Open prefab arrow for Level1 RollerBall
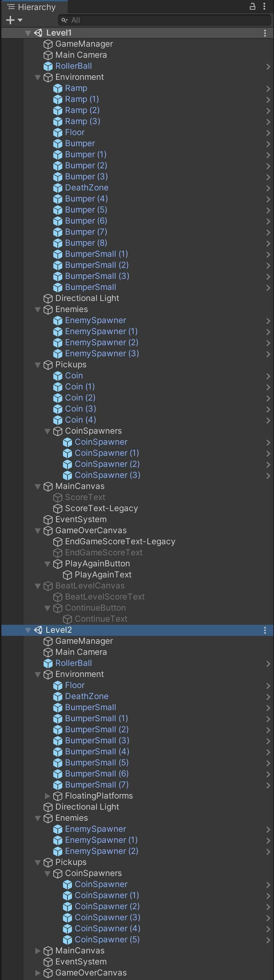 pos(268,67)
